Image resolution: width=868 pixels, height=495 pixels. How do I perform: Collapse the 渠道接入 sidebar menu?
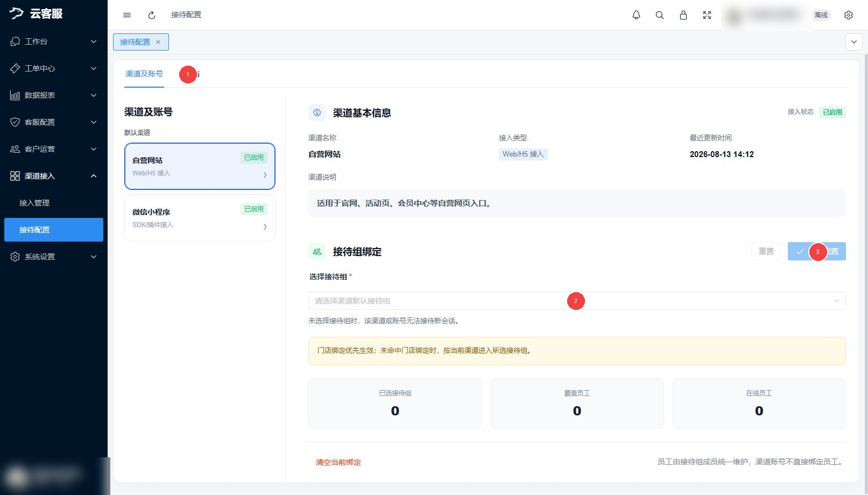pos(54,176)
